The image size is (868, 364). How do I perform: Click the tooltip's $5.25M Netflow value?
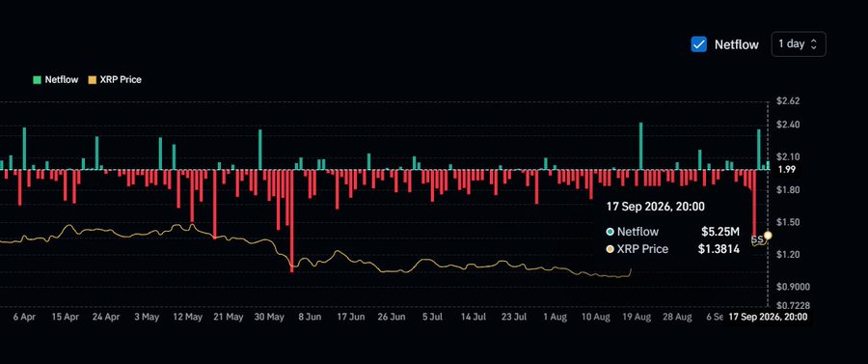[x=720, y=232]
